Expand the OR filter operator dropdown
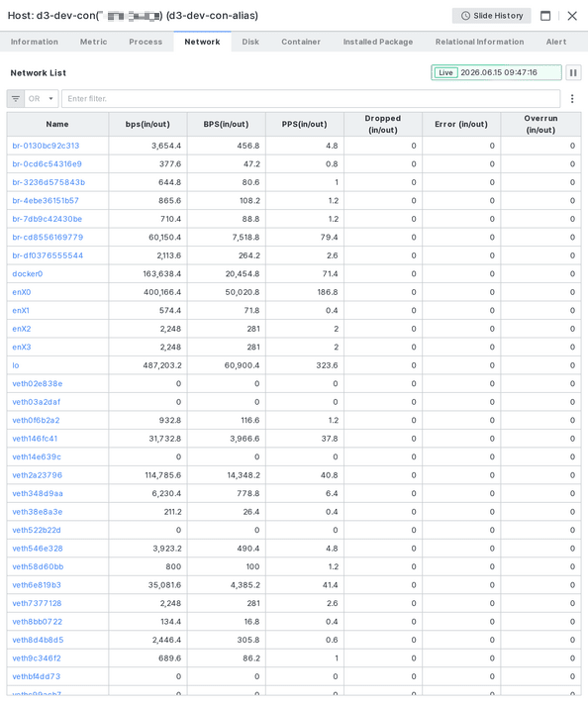This screenshot has width=588, height=706. tap(42, 99)
